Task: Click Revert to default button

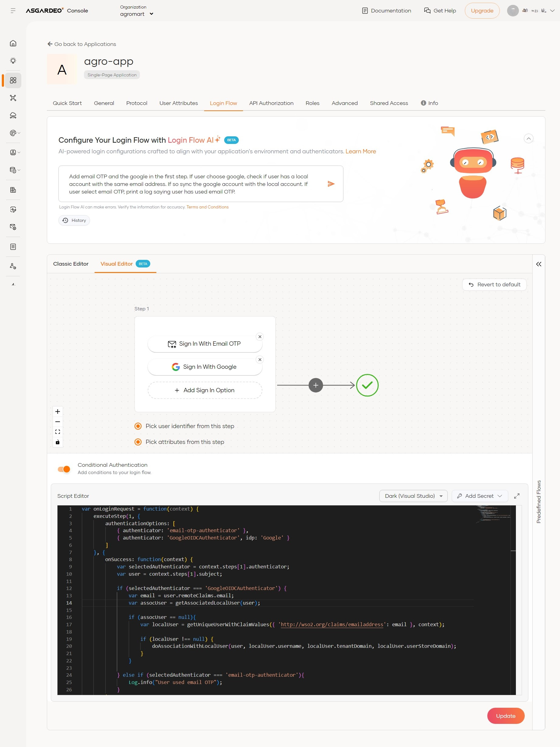Action: (494, 284)
